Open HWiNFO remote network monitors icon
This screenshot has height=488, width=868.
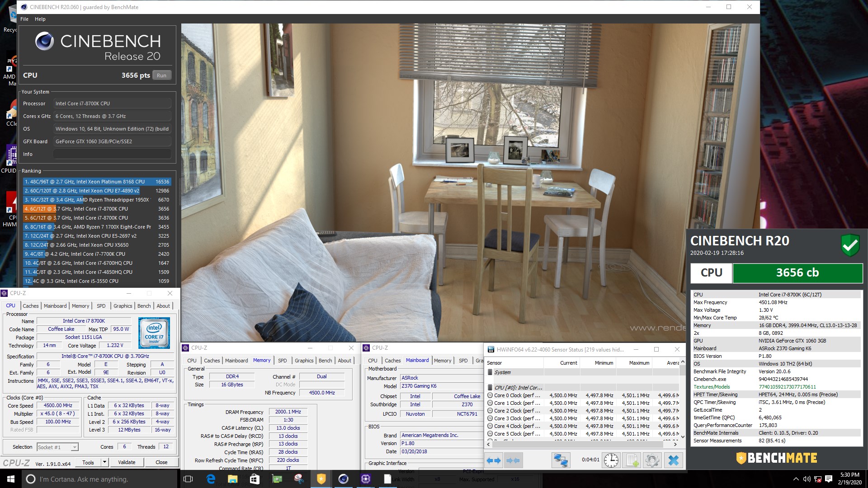click(x=561, y=460)
